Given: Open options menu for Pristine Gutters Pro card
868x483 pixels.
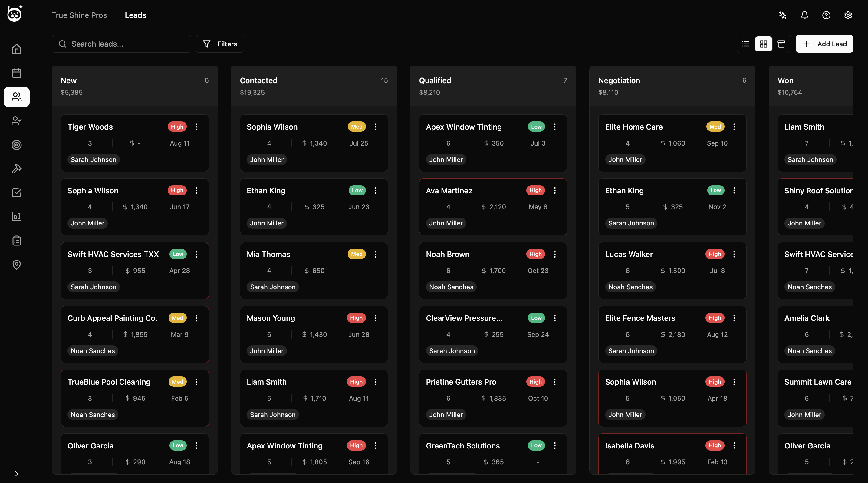Looking at the screenshot, I should click(555, 382).
